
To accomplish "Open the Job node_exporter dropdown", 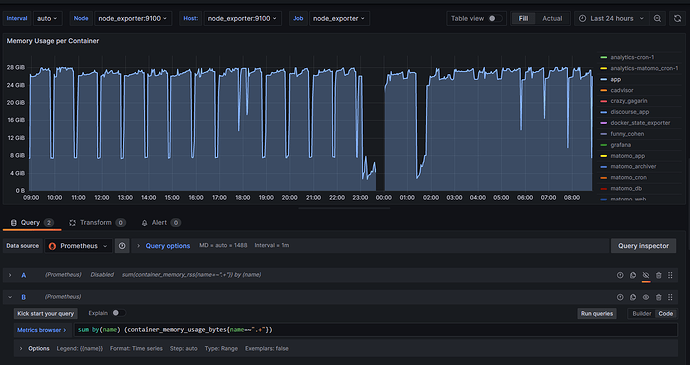I will click(339, 18).
